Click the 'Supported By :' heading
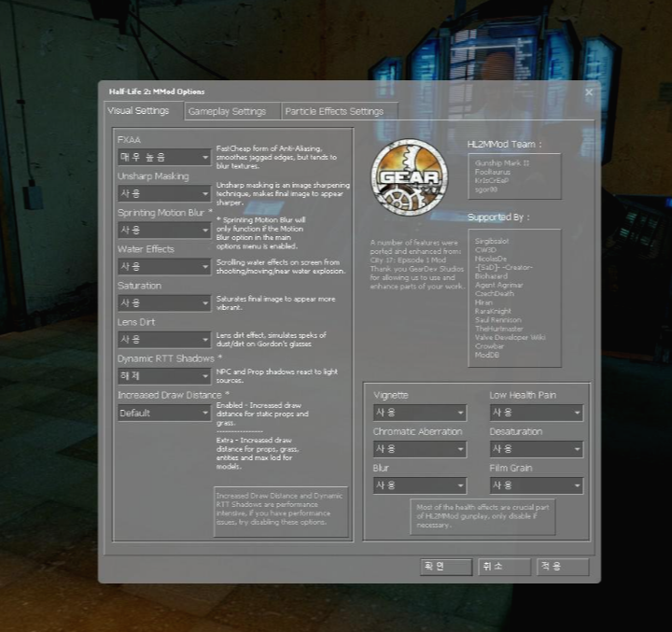672x632 pixels. pos(498,218)
